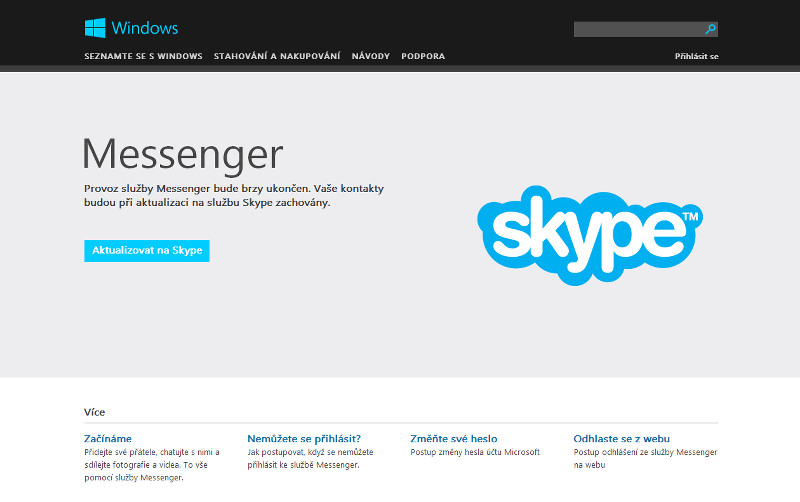Focus the header search field
The width and height of the screenshot is (800, 502).
(x=639, y=29)
